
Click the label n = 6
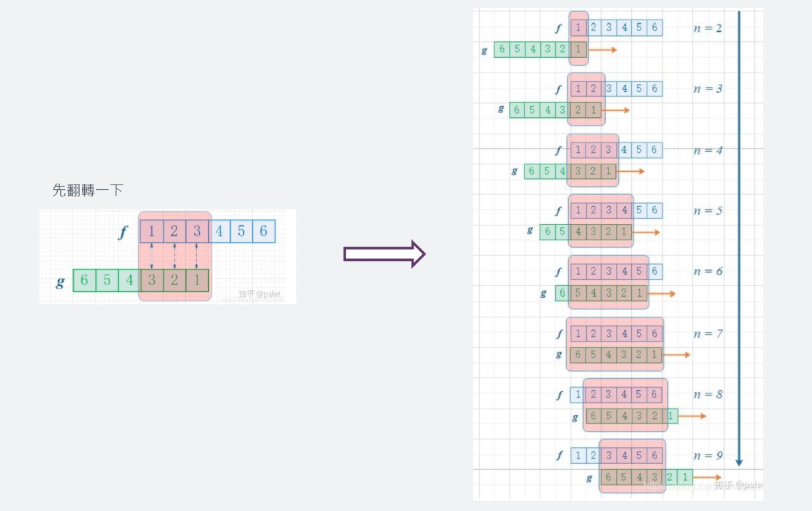tap(708, 271)
